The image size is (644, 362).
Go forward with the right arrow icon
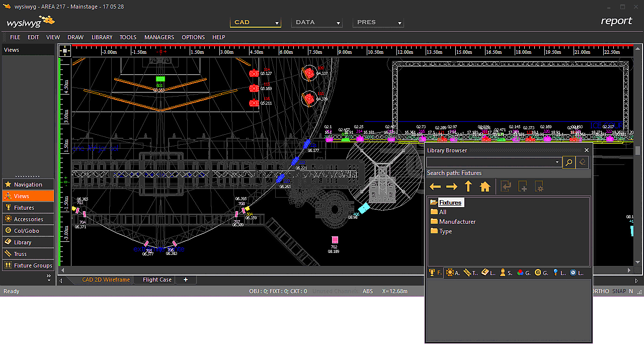(452, 187)
